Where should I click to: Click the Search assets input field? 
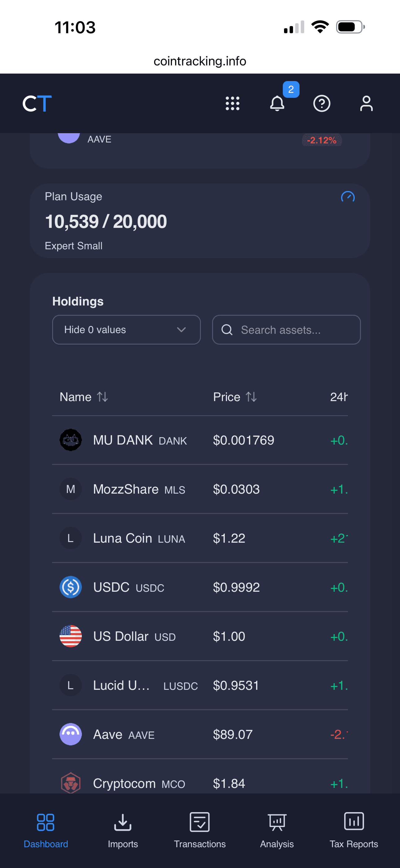coord(287,330)
